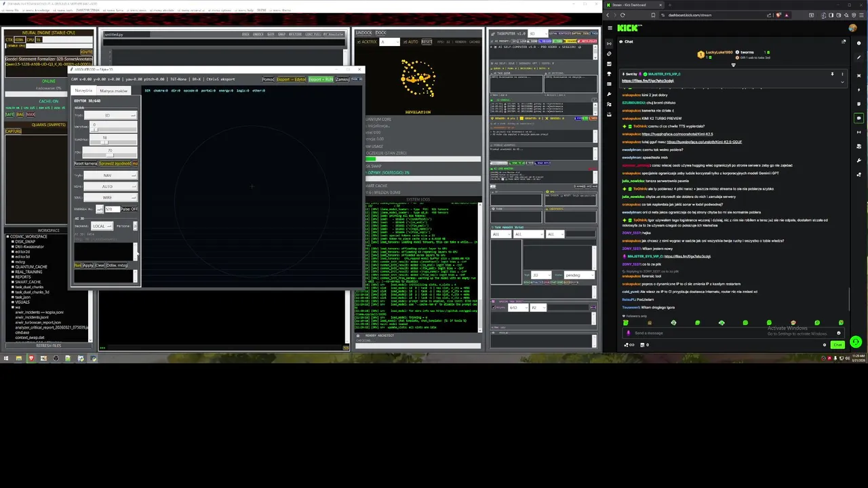Open the download icon in Kick's left sidebar

point(610,113)
